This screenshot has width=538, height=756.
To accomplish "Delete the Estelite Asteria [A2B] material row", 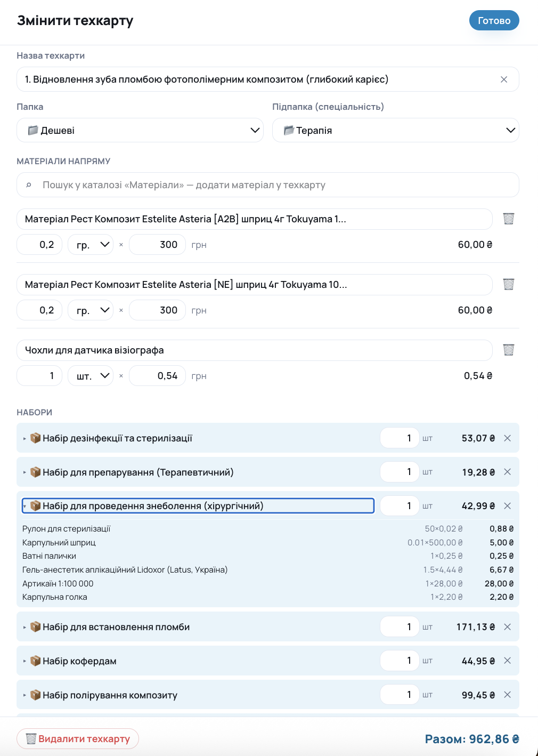I will (x=509, y=219).
